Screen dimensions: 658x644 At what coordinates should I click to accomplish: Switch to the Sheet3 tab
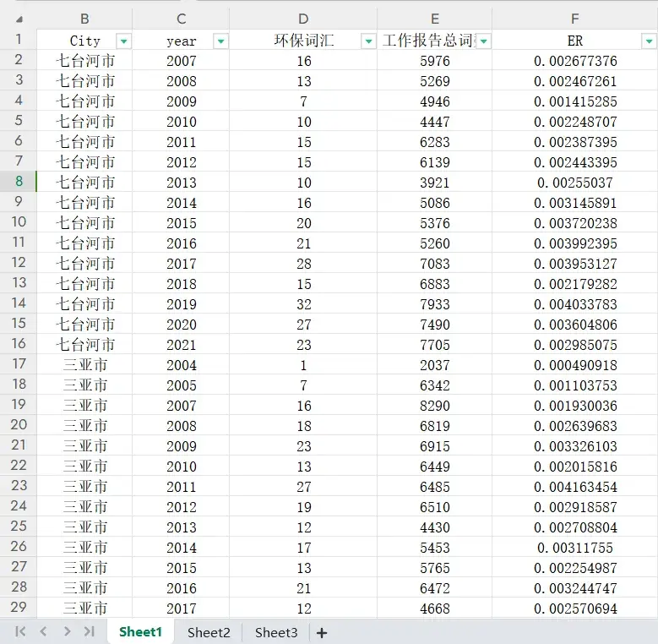276,632
